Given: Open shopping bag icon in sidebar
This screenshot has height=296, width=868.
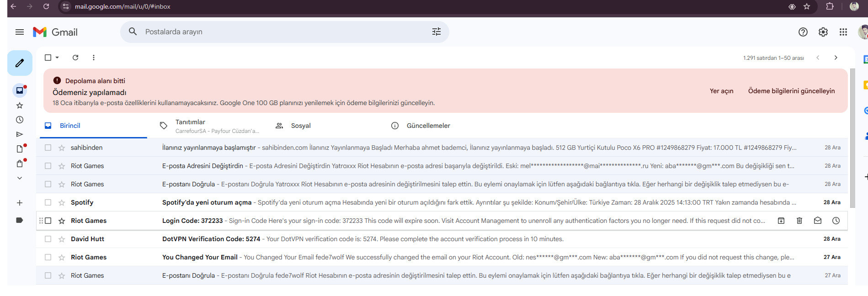Looking at the screenshot, I should click(x=20, y=164).
